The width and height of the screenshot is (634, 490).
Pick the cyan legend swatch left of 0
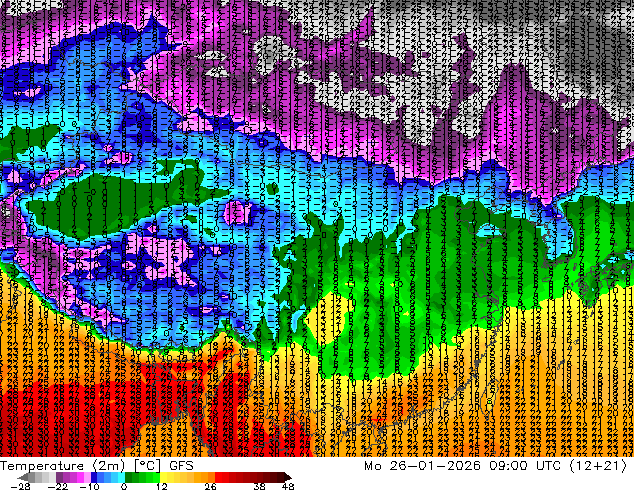coord(121,477)
